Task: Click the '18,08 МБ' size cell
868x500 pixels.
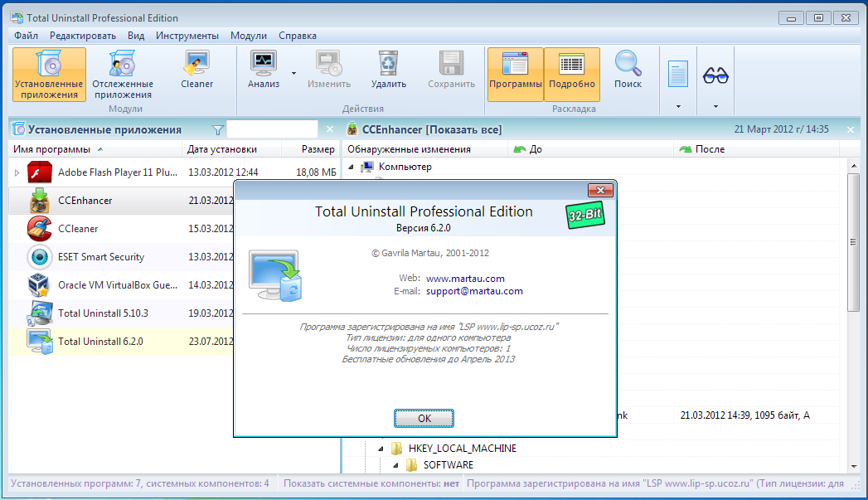Action: [x=316, y=172]
